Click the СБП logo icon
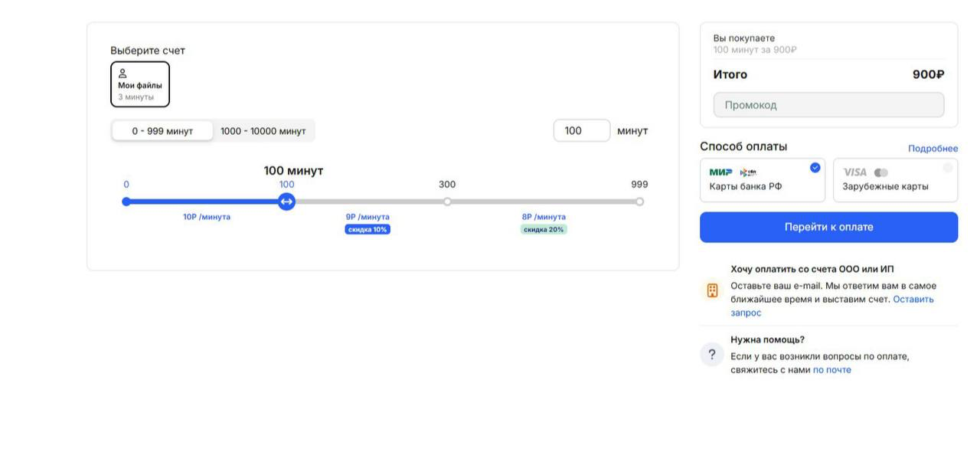Image resolution: width=980 pixels, height=469 pixels. (x=748, y=172)
